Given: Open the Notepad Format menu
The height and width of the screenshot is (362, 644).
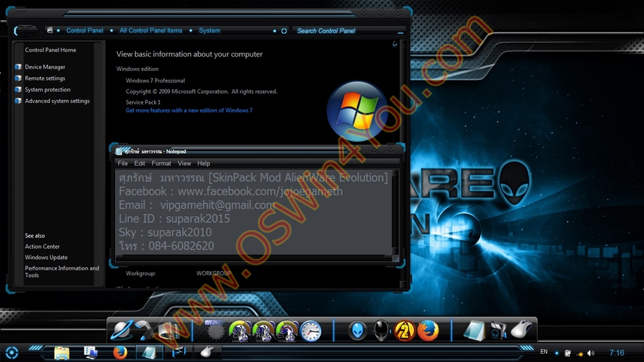Looking at the screenshot, I should (161, 163).
